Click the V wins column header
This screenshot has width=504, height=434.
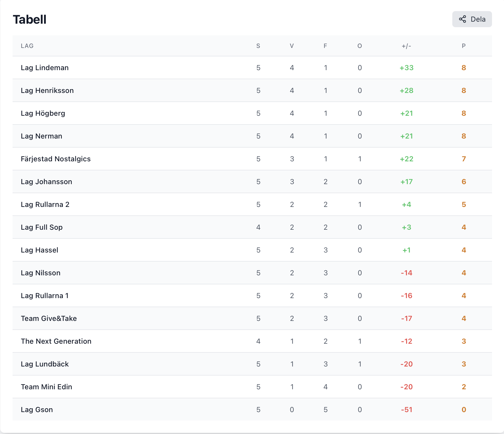tap(292, 46)
